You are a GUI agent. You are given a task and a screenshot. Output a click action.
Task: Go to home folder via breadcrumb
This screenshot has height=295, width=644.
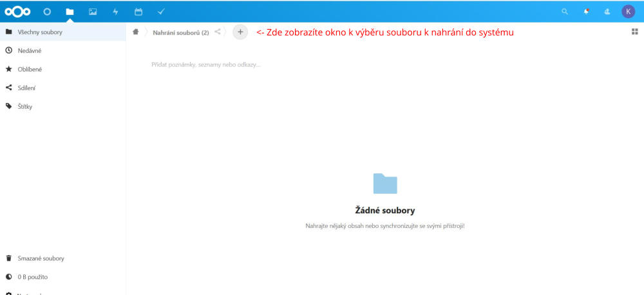[x=136, y=32]
